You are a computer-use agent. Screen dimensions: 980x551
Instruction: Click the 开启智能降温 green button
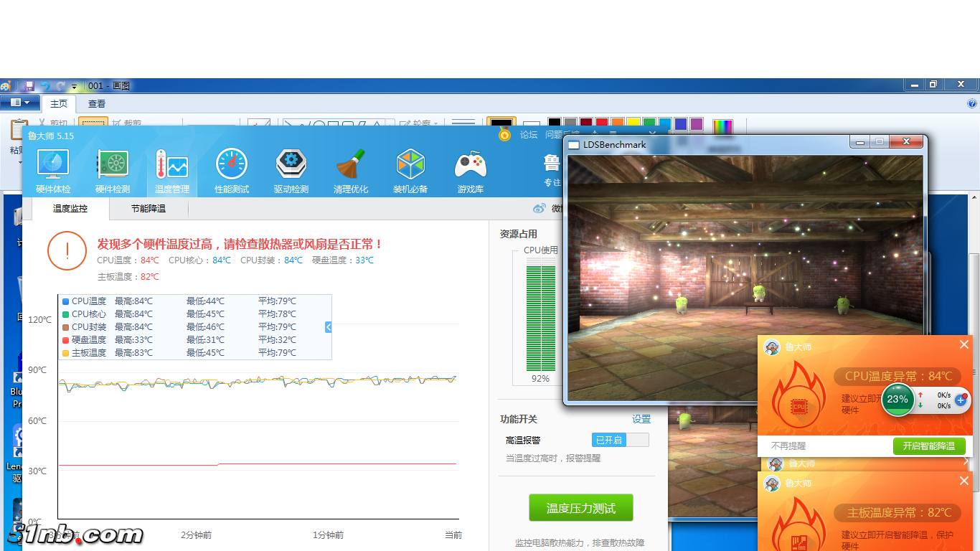point(929,446)
